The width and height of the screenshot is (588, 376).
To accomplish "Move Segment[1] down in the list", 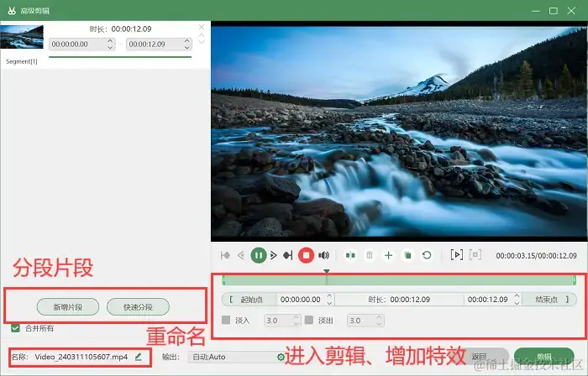I will point(202,42).
